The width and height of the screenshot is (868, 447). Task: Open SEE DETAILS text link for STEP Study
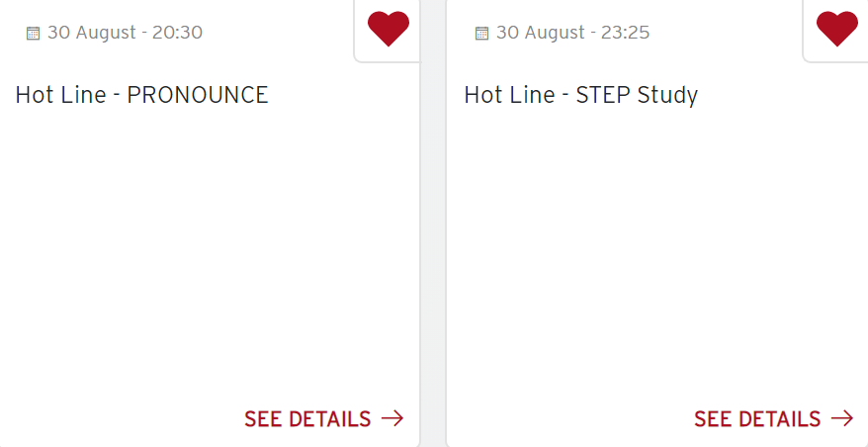pos(756,419)
